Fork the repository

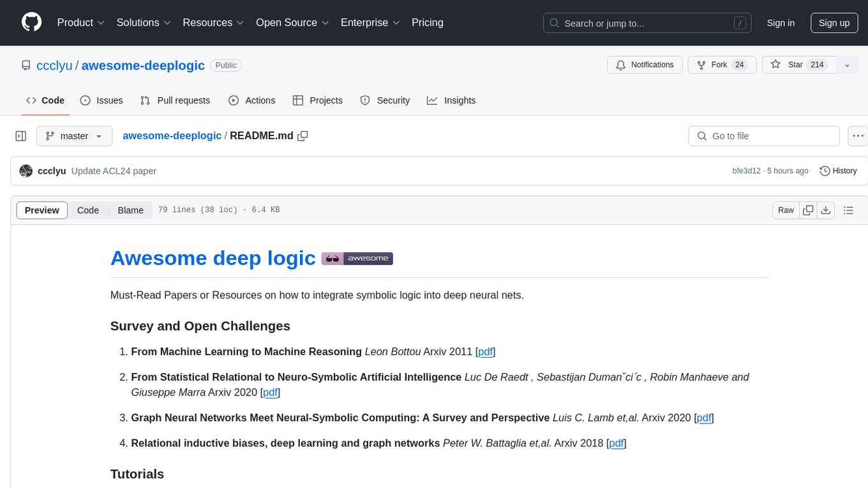coord(722,65)
